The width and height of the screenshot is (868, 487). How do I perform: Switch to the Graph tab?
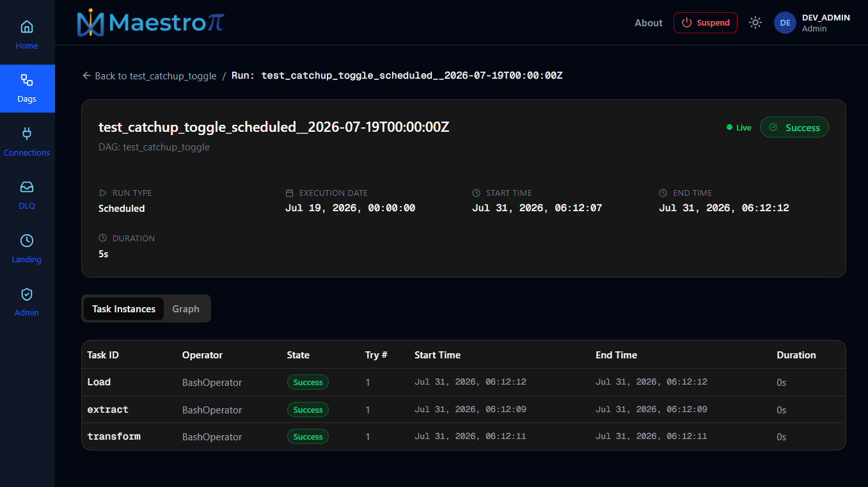click(x=185, y=308)
